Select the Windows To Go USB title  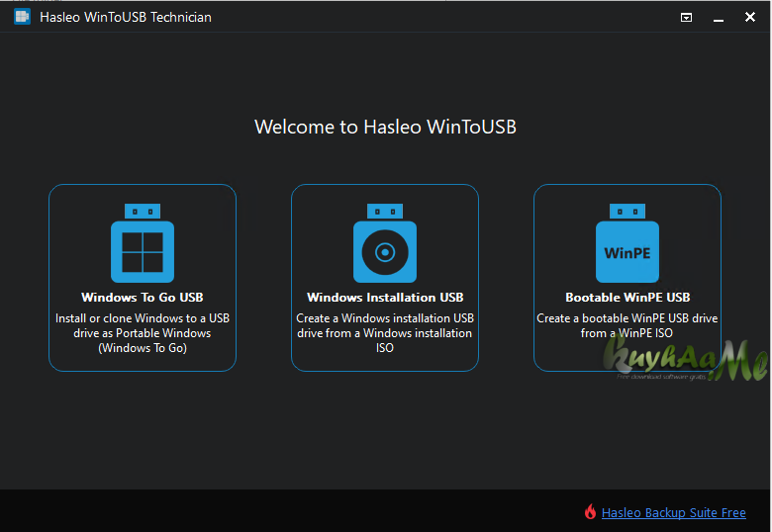(x=143, y=298)
